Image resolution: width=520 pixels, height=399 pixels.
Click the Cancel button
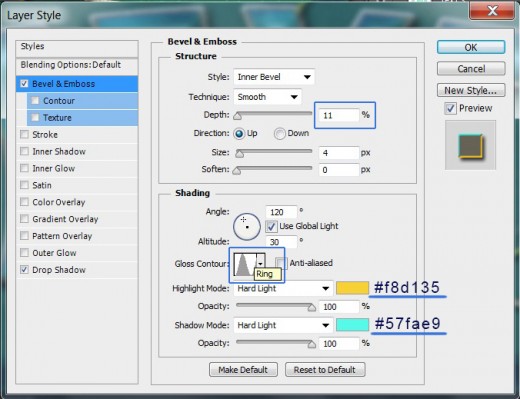471,69
